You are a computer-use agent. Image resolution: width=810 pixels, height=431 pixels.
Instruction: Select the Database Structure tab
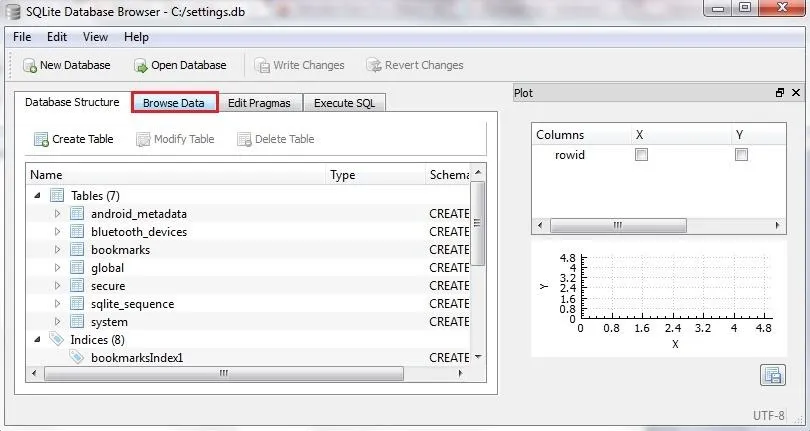coord(72,102)
